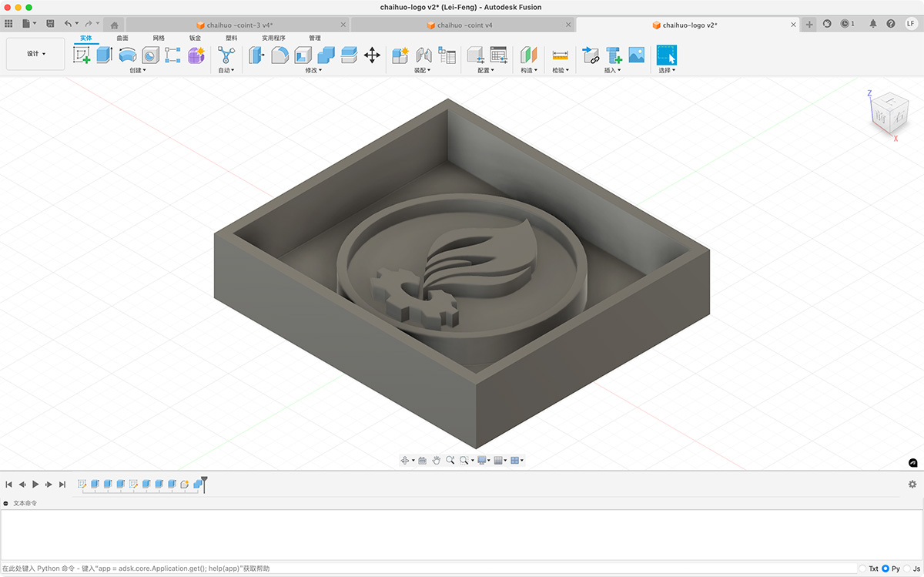Select the Py radio button
924x577 pixels.
tap(885, 569)
